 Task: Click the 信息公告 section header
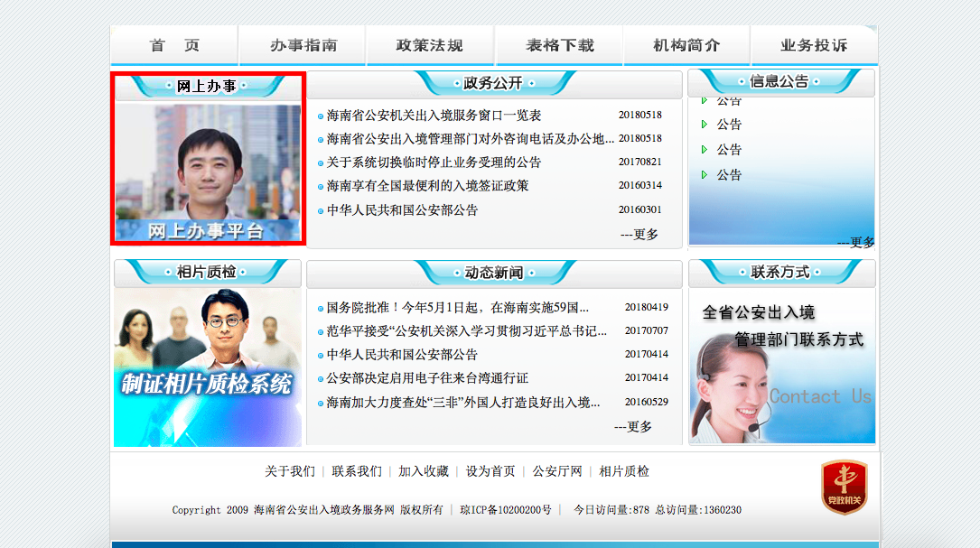point(779,81)
